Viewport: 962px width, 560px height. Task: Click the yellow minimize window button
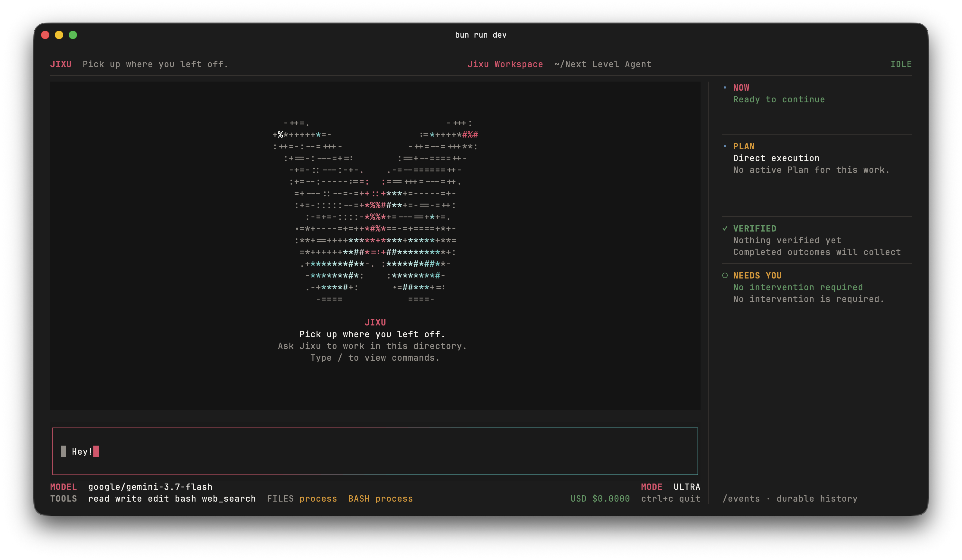click(x=59, y=35)
